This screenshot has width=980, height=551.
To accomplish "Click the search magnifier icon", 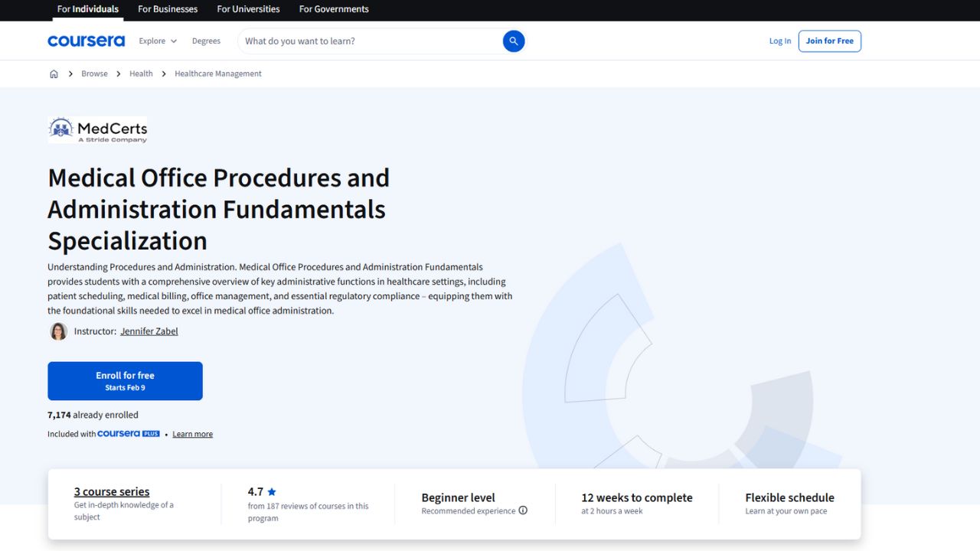I will point(513,41).
